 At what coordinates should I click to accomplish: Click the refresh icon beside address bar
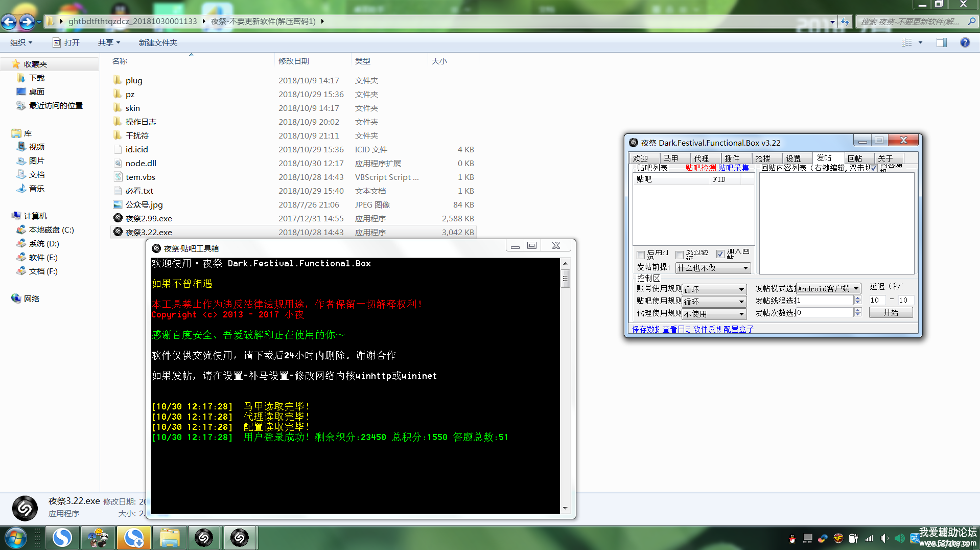[845, 21]
